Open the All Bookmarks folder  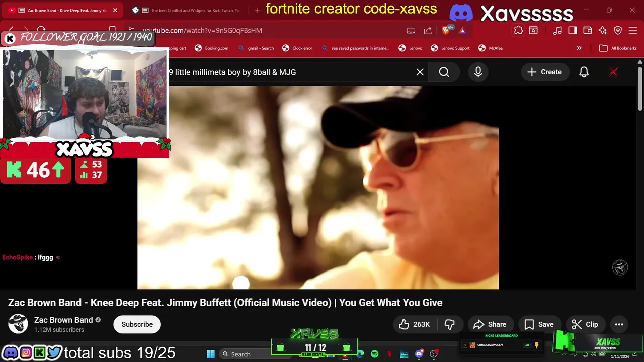pyautogui.click(x=618, y=48)
